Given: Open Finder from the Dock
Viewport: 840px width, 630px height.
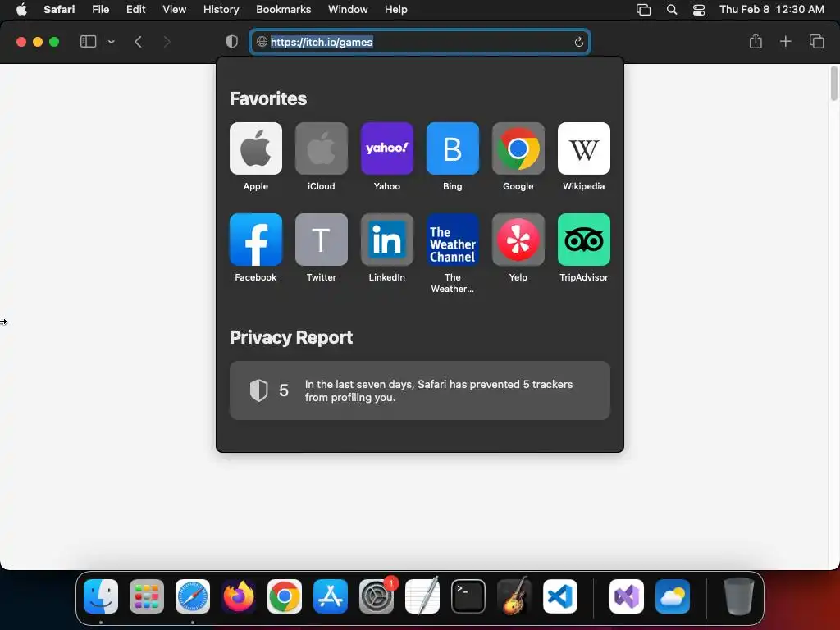Looking at the screenshot, I should tap(101, 596).
